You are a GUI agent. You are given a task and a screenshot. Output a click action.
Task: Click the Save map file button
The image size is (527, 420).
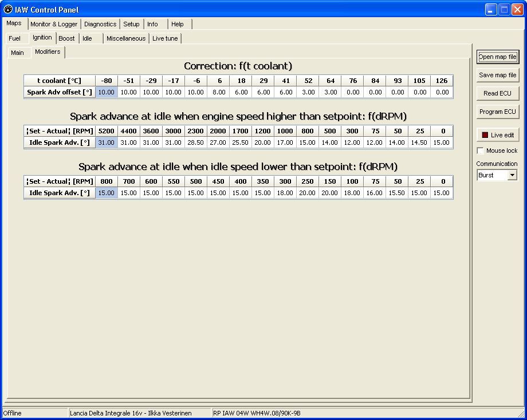pyautogui.click(x=498, y=75)
